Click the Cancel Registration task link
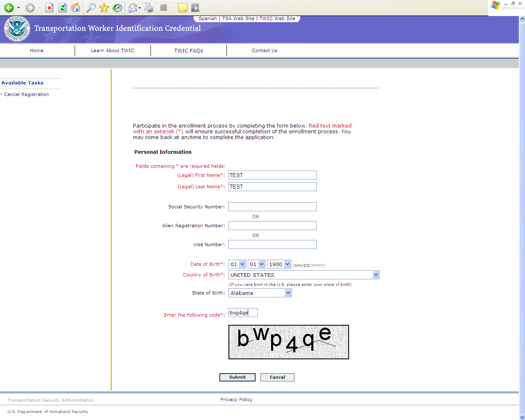Screen dimensions: 525x420 click(26, 94)
